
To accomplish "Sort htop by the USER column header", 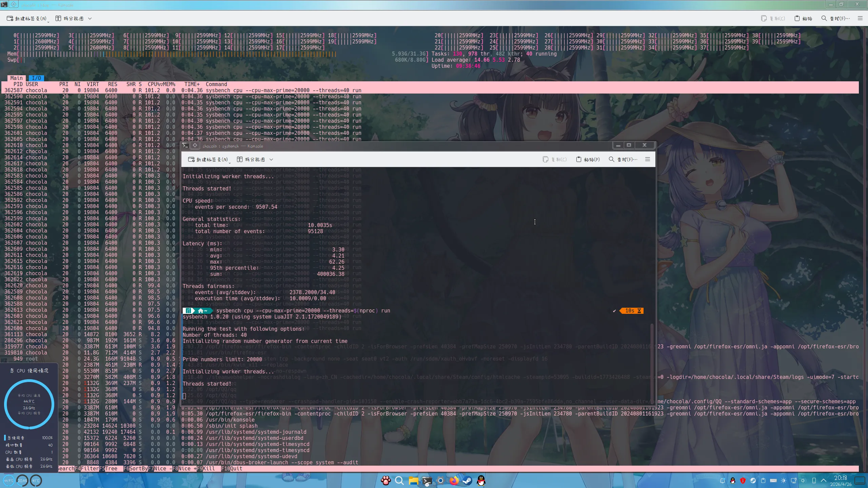I will (x=32, y=84).
